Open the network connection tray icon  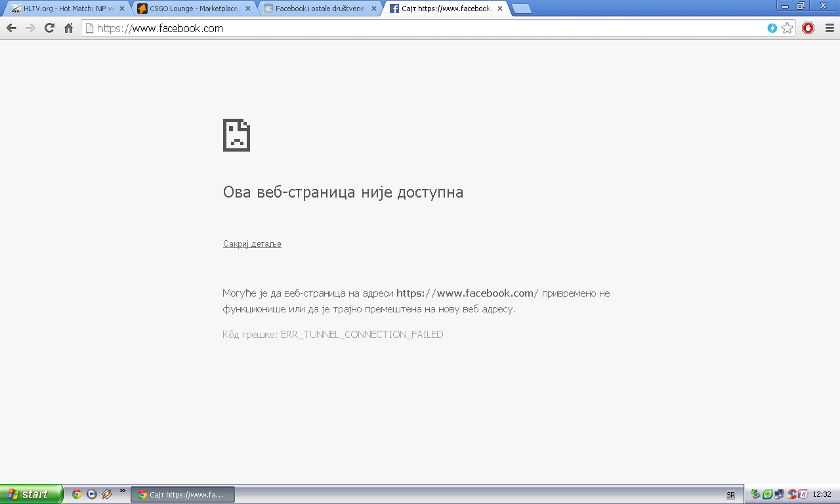coord(779,494)
